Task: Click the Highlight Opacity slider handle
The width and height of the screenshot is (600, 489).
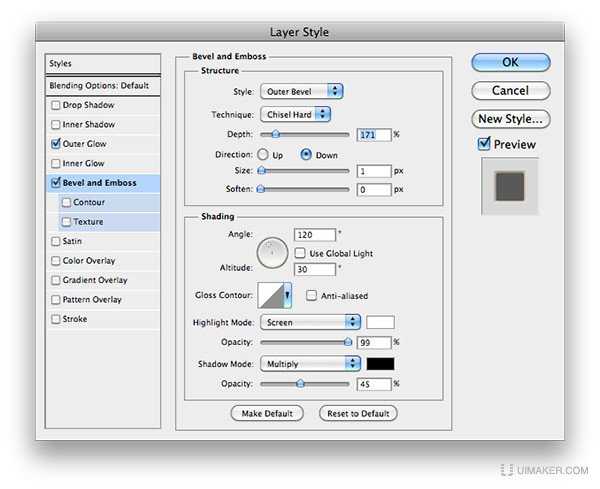Action: pos(348,342)
